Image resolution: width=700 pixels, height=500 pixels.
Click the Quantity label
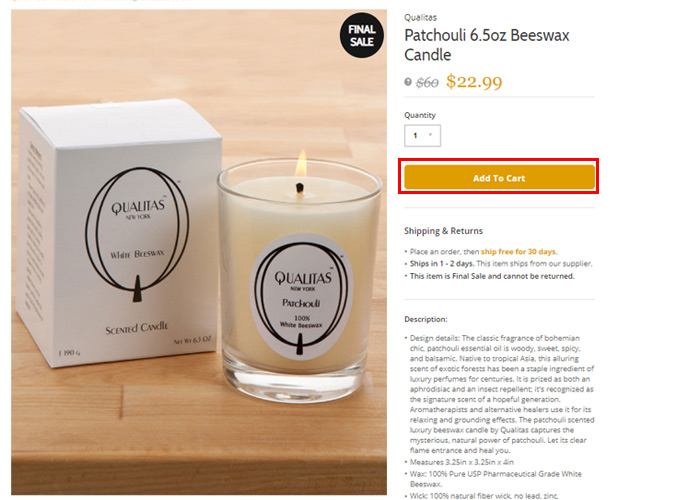[420, 115]
